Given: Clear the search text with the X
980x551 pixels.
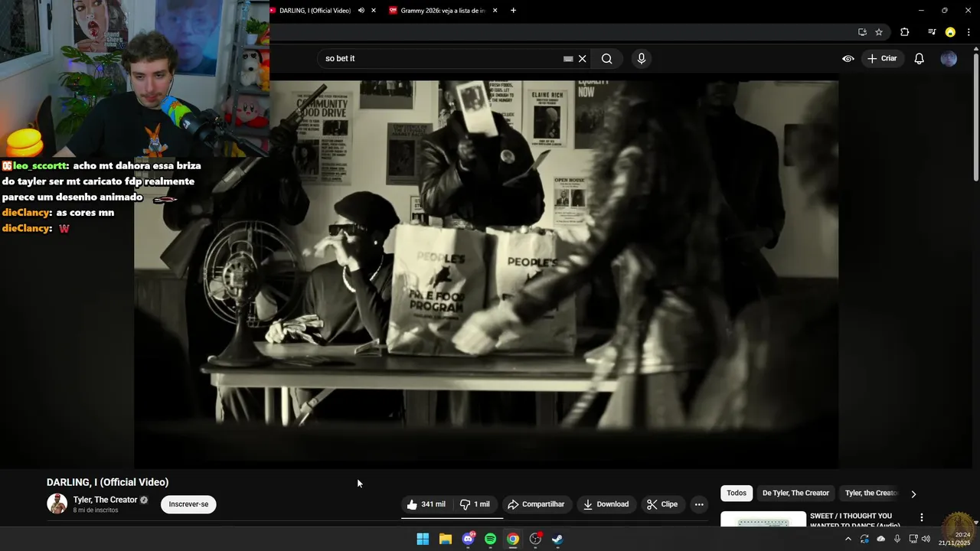Looking at the screenshot, I should tap(583, 59).
